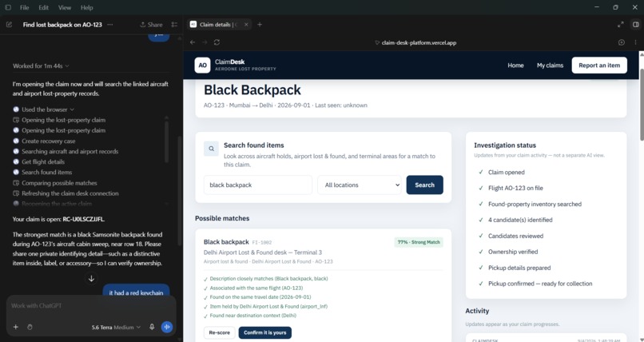This screenshot has height=342, width=644.
Task: Jump to latest message down arrow
Action: click(x=92, y=279)
